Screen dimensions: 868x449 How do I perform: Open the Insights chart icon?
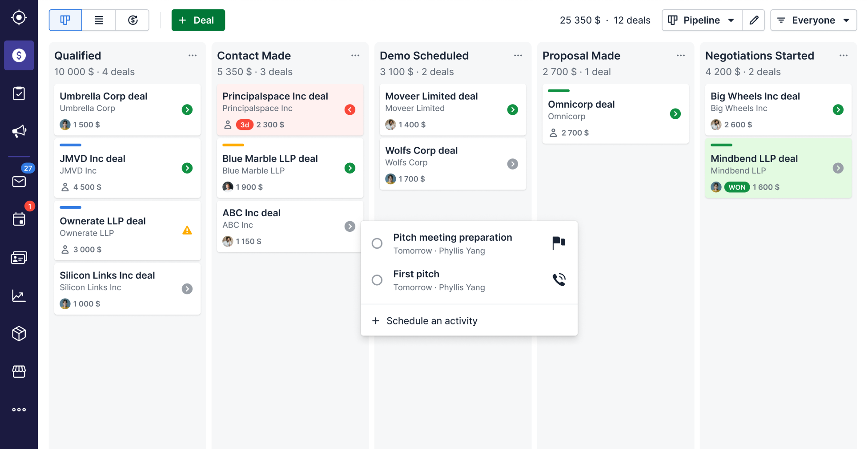tap(19, 295)
